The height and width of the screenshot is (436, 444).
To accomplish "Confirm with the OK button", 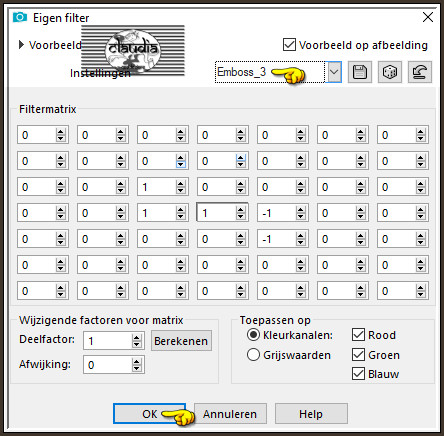I will (149, 414).
